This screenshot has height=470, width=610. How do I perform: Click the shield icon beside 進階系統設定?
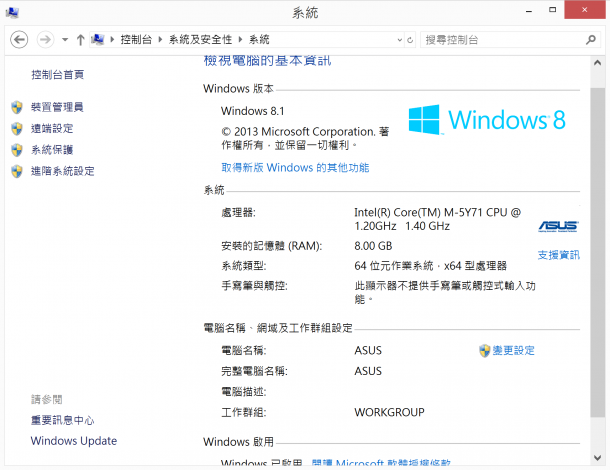point(17,172)
